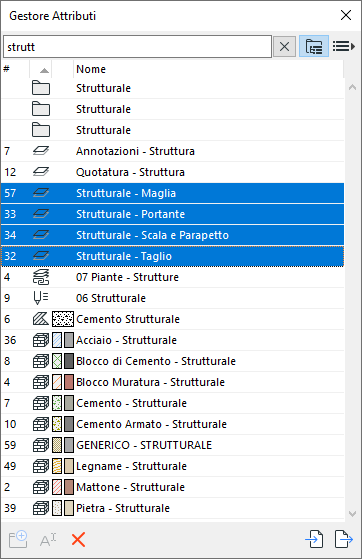Screen dimensions: 362x559
Task: Select Strutturale - Scala e Parapetto row
Action: [x=173, y=235]
